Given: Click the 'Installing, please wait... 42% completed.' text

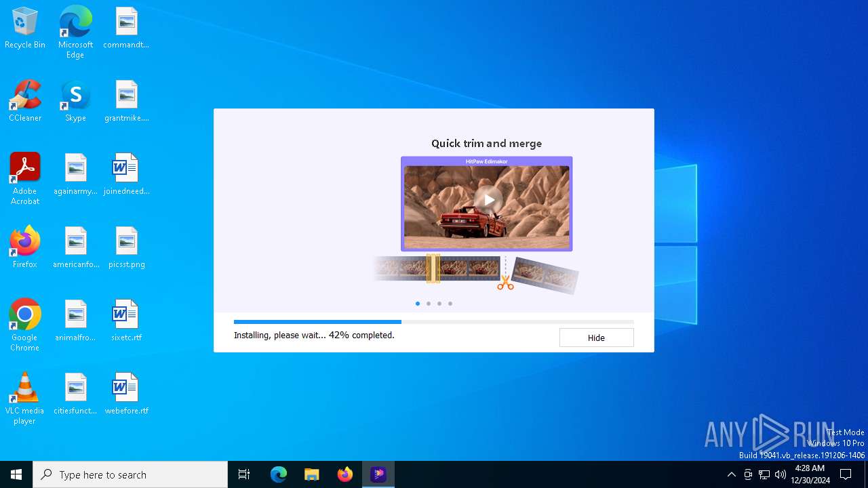Looking at the screenshot, I should pyautogui.click(x=314, y=335).
